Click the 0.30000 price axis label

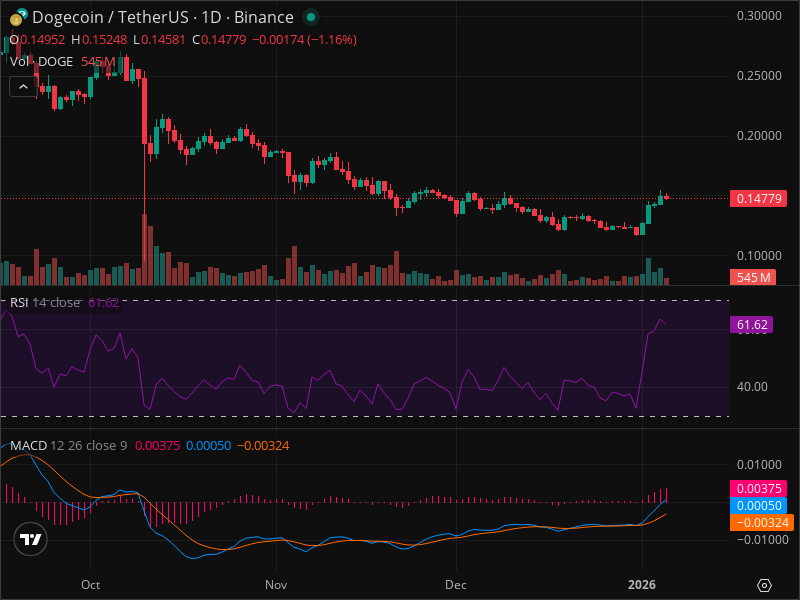click(759, 16)
